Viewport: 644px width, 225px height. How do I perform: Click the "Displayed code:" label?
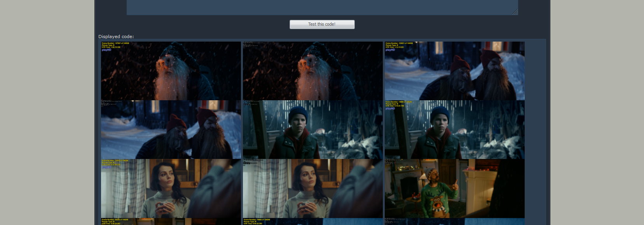click(116, 37)
